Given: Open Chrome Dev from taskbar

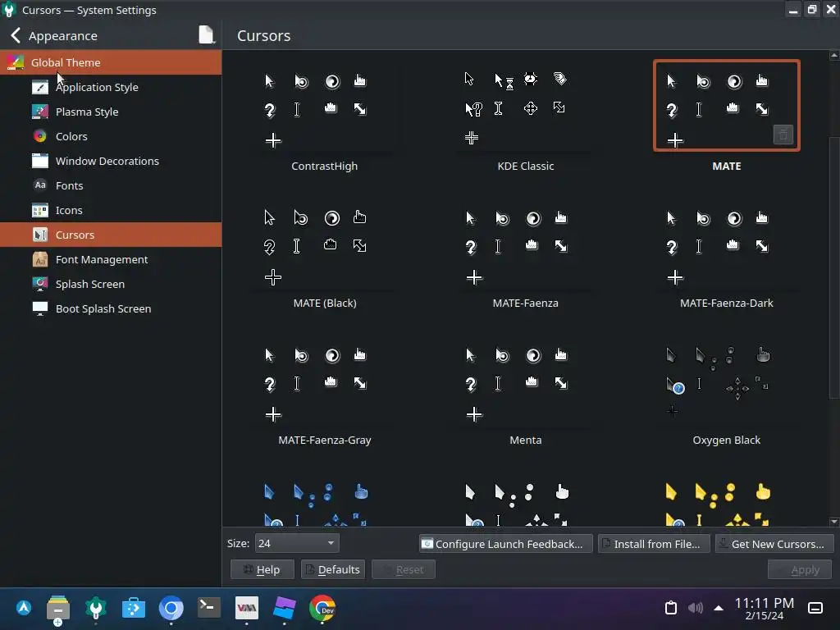Looking at the screenshot, I should click(x=322, y=608).
